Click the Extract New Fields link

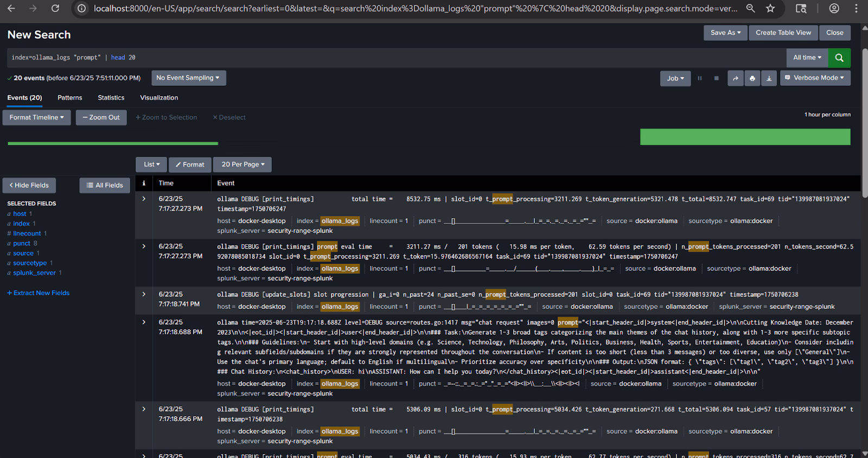(x=38, y=293)
